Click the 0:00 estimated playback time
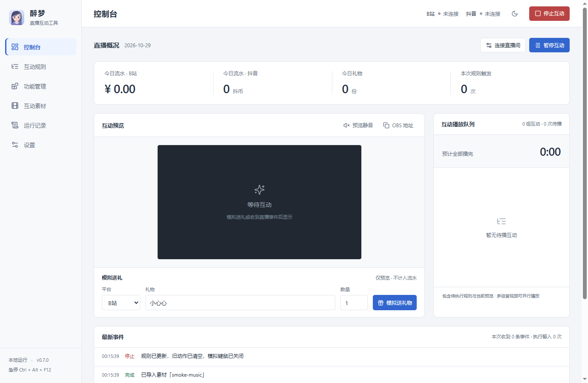Image resolution: width=588 pixels, height=383 pixels. click(550, 152)
